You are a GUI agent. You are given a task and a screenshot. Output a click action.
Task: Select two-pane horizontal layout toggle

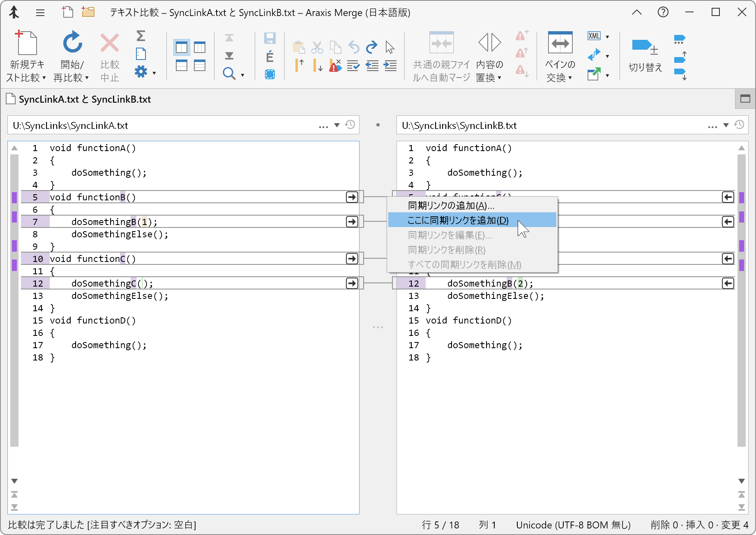click(x=182, y=65)
